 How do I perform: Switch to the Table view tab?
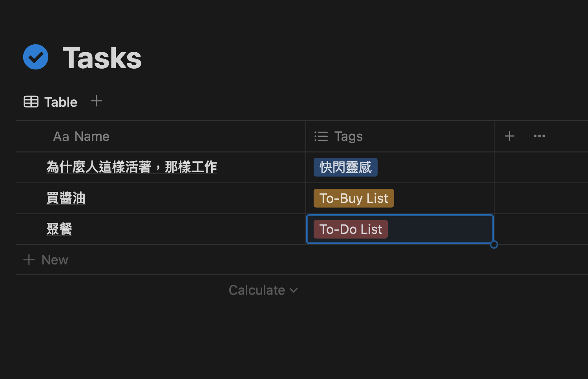(x=60, y=102)
